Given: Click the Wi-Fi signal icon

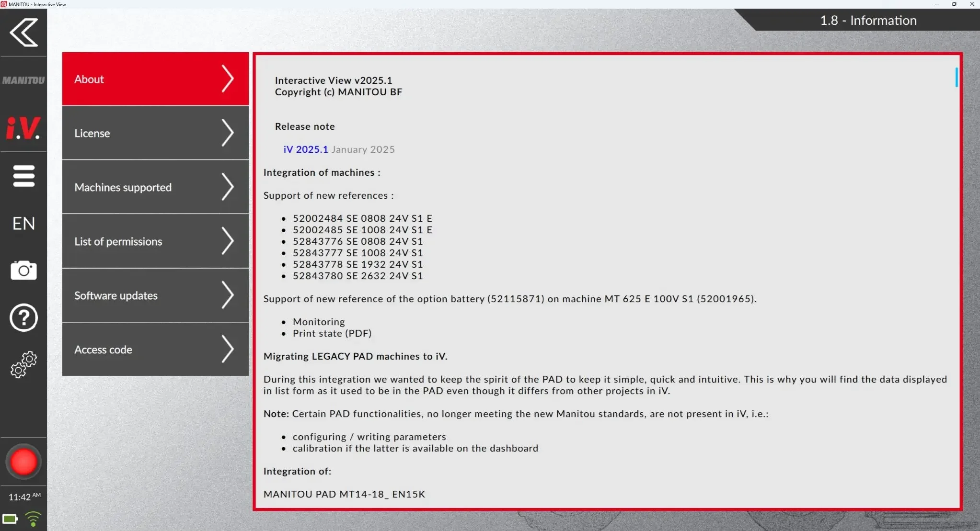Looking at the screenshot, I should 33,519.
